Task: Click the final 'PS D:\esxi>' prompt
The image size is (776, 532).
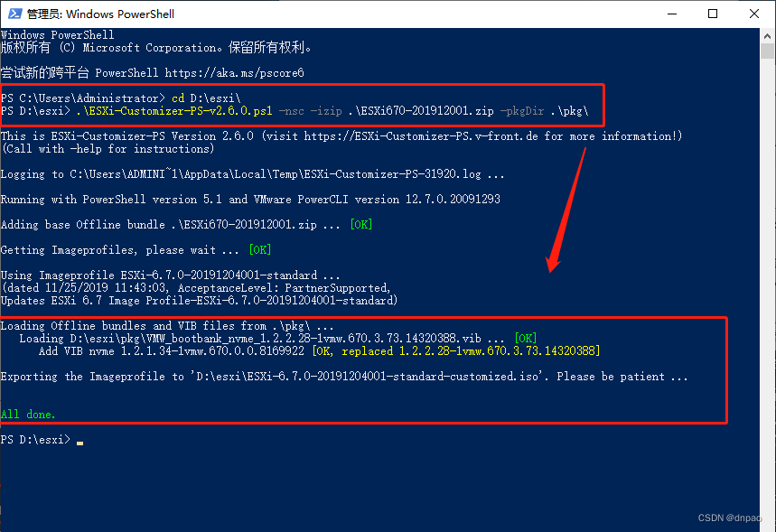Action: [x=35, y=440]
